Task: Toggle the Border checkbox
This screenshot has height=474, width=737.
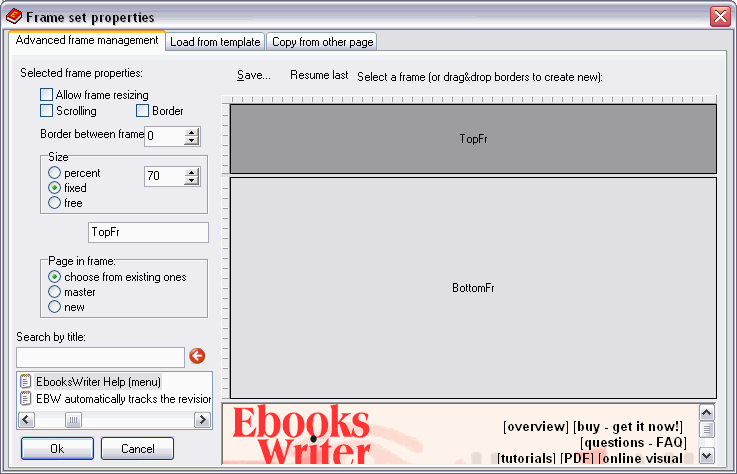Action: pyautogui.click(x=143, y=111)
